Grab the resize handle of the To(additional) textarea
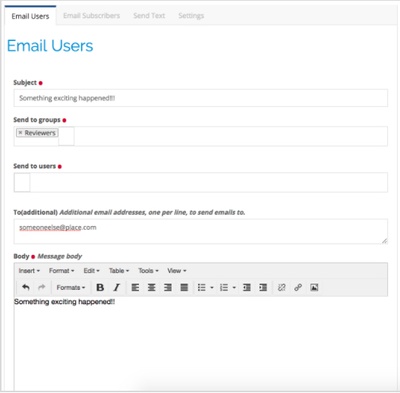 click(x=384, y=241)
